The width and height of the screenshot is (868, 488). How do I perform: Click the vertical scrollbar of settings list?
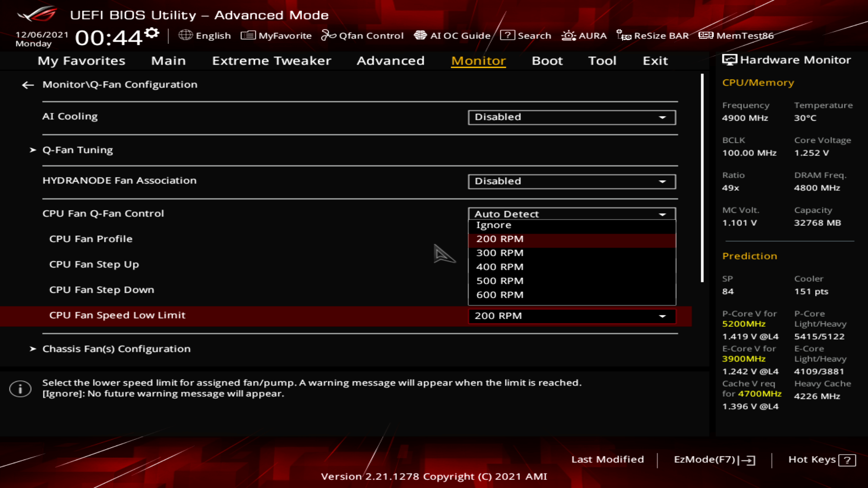(x=702, y=178)
